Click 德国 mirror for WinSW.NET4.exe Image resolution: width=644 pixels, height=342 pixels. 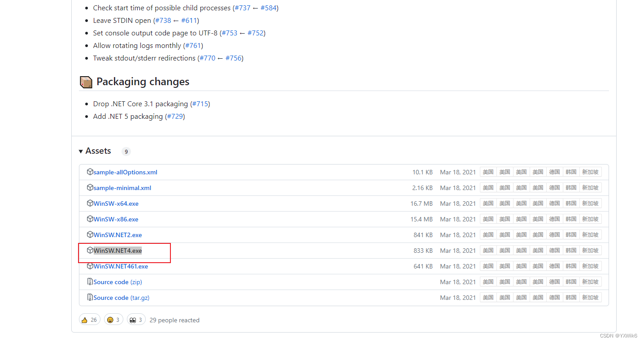pos(555,251)
